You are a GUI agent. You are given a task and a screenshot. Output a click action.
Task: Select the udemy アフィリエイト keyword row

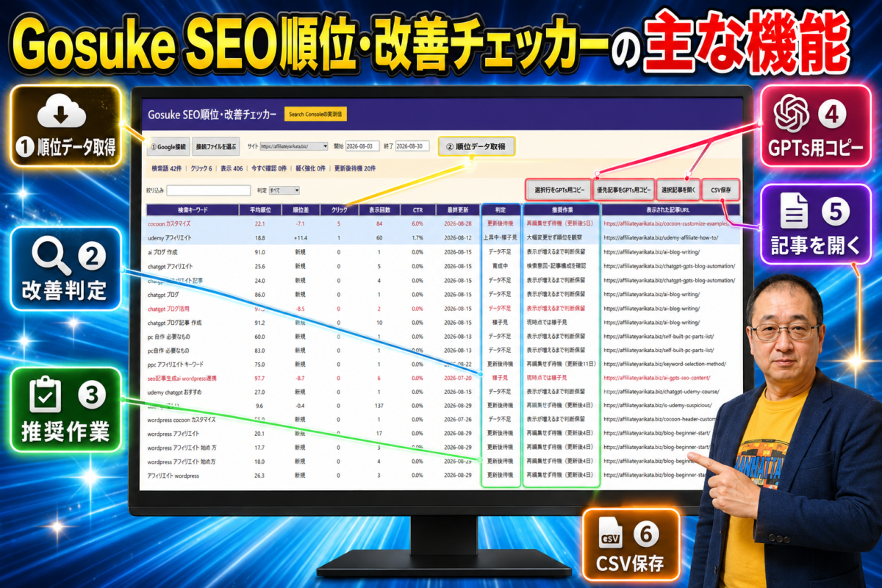(443, 237)
